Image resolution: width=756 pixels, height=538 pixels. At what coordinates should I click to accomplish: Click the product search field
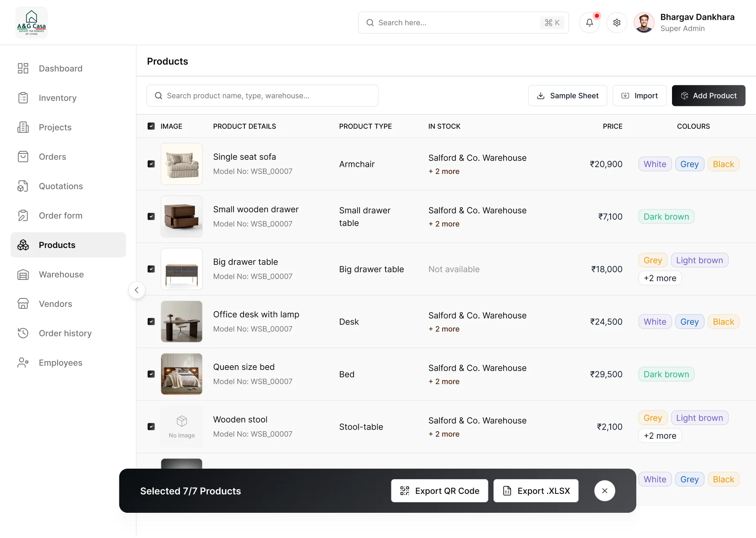point(262,96)
